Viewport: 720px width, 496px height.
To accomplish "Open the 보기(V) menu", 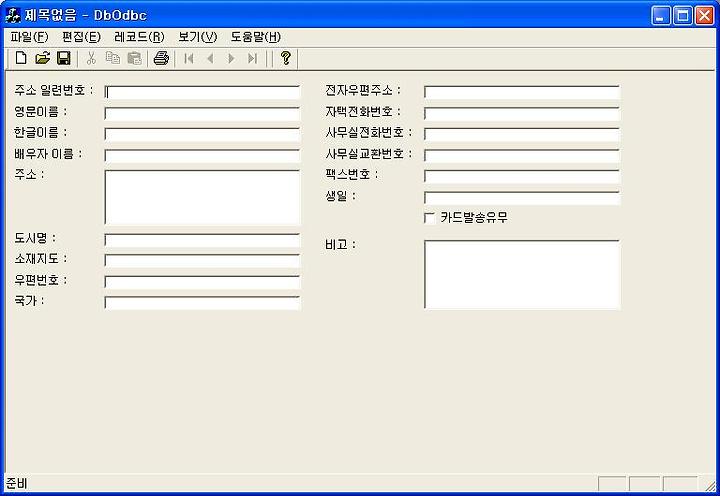I will click(197, 37).
